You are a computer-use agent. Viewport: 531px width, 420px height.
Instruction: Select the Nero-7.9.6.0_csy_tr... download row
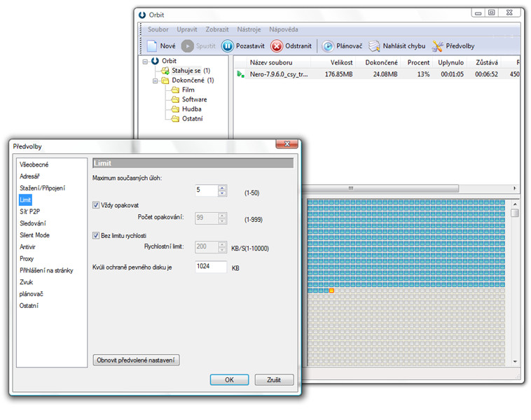tap(377, 74)
